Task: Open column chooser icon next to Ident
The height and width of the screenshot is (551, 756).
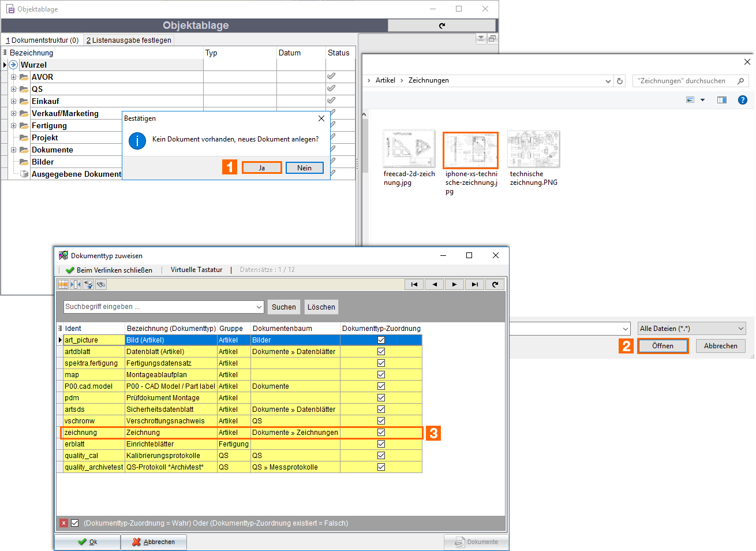Action: coord(60,328)
